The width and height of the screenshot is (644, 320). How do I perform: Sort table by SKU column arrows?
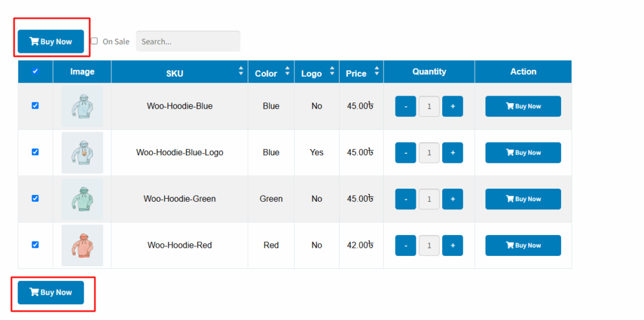pos(241,71)
